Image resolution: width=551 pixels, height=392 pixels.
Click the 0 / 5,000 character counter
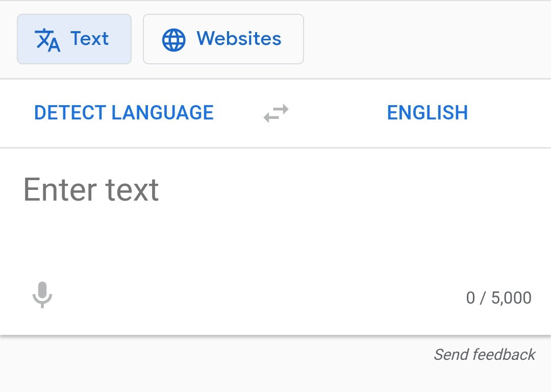pos(498,298)
